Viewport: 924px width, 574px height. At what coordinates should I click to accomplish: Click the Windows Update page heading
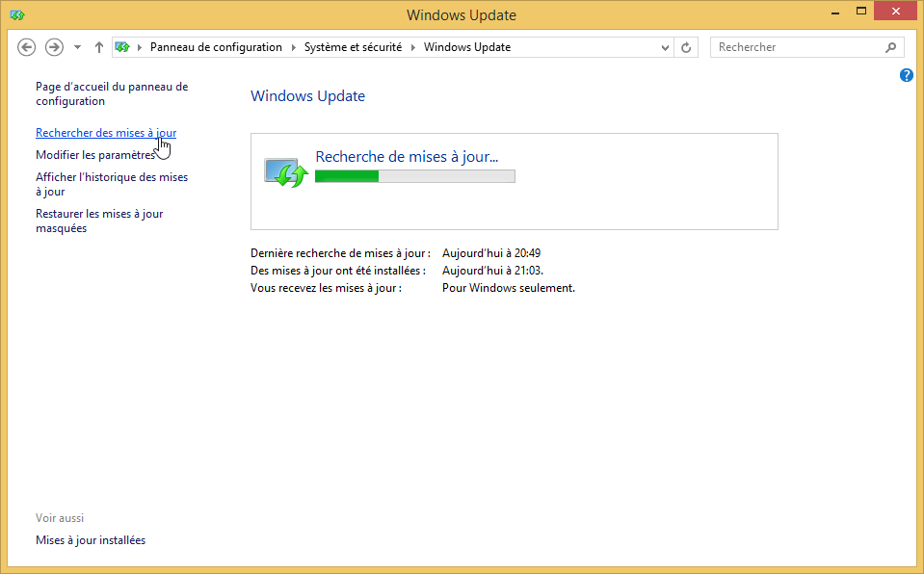[x=307, y=96]
